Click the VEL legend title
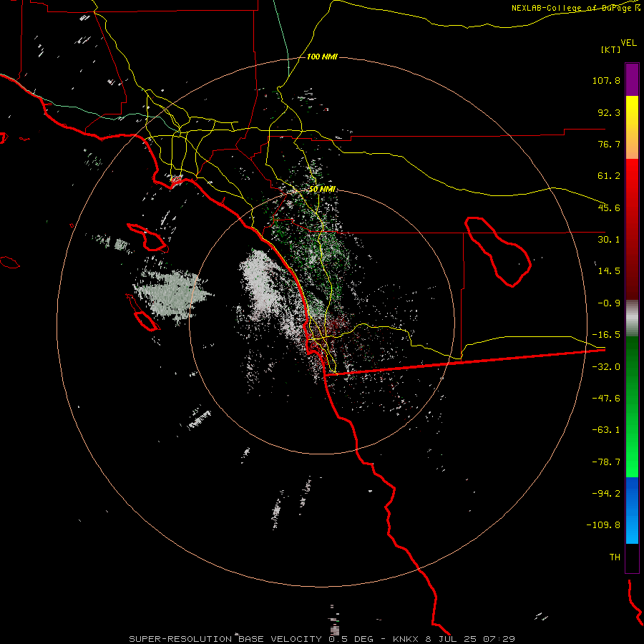This screenshot has height=644, width=644. (628, 43)
